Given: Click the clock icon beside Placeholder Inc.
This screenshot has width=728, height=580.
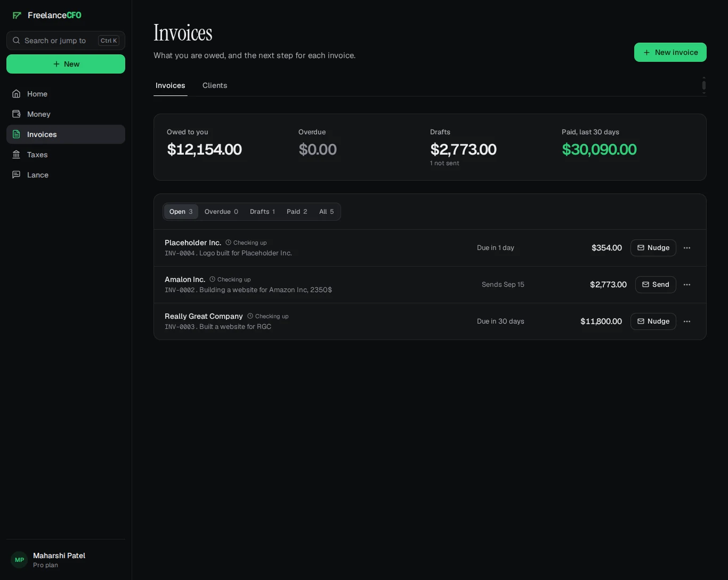Looking at the screenshot, I should [x=228, y=243].
